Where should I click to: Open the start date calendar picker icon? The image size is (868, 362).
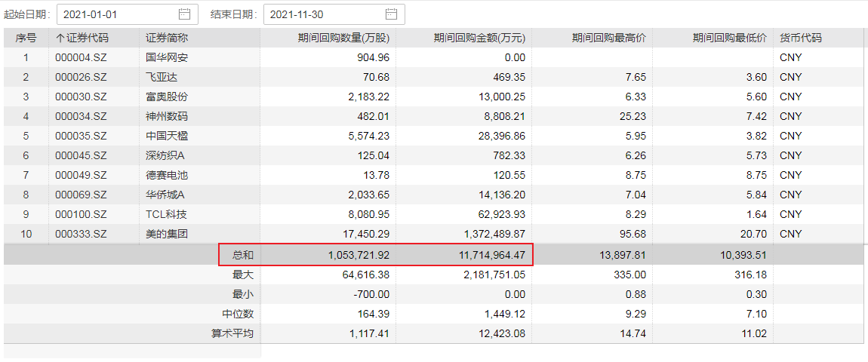coord(185,14)
